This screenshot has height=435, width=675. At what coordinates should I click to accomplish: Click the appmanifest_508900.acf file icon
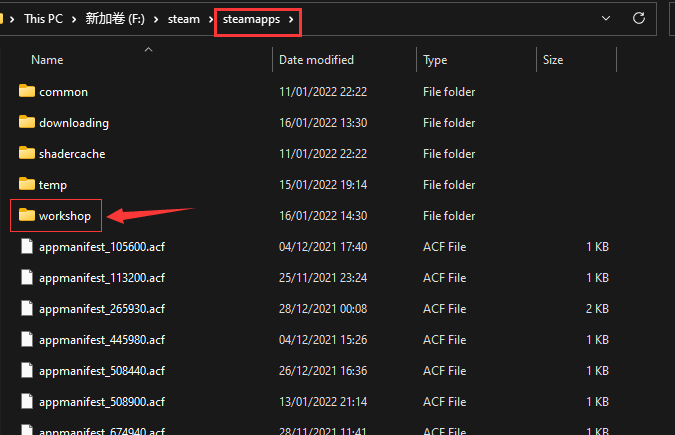tap(27, 401)
